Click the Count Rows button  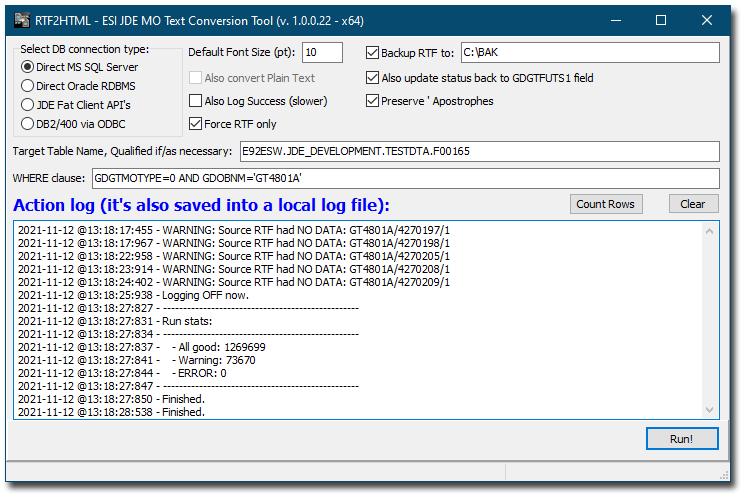[606, 204]
